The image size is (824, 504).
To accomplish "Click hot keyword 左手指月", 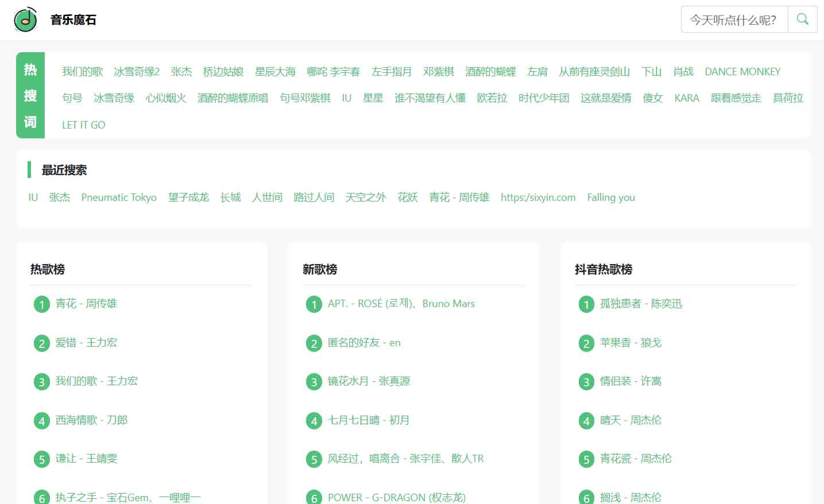I will pyautogui.click(x=392, y=72).
